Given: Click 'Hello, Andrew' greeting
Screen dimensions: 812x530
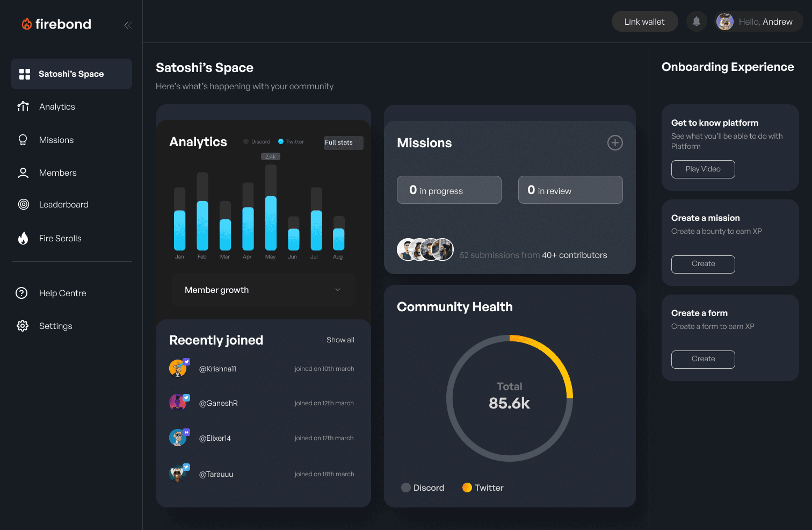Looking at the screenshot, I should tap(765, 22).
